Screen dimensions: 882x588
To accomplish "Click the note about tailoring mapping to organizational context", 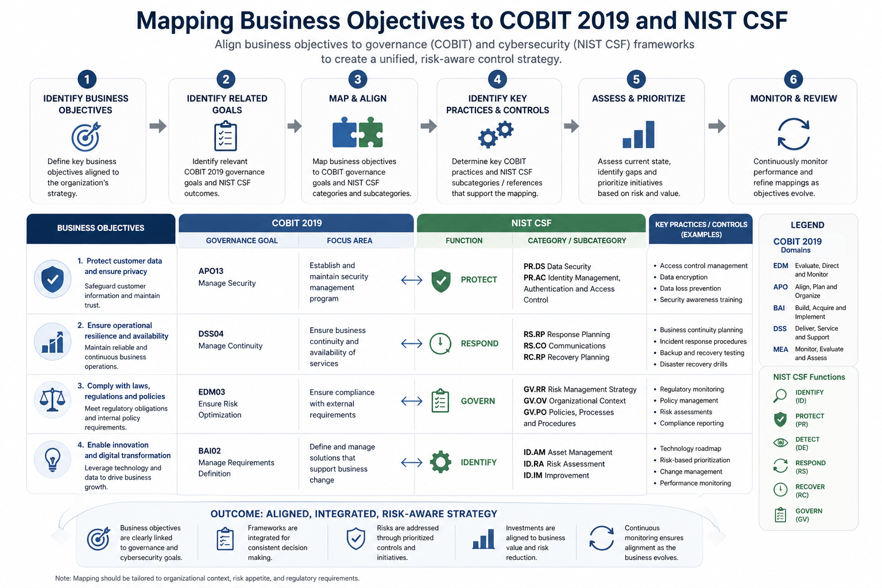I will pos(207,578).
